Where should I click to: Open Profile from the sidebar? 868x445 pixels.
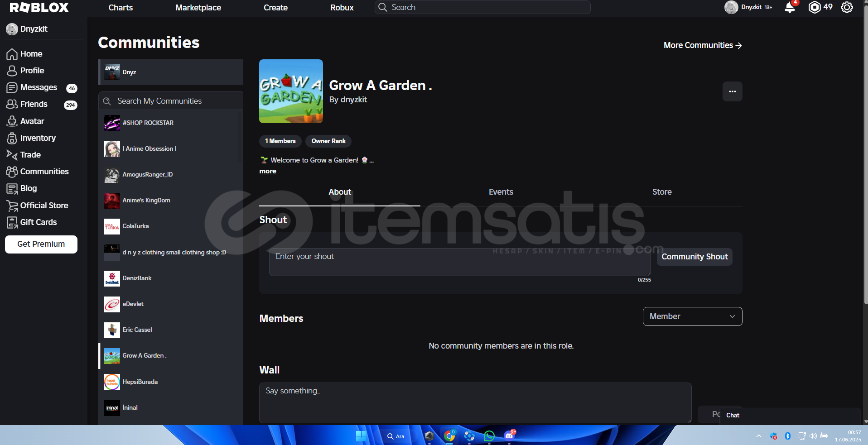(x=32, y=71)
